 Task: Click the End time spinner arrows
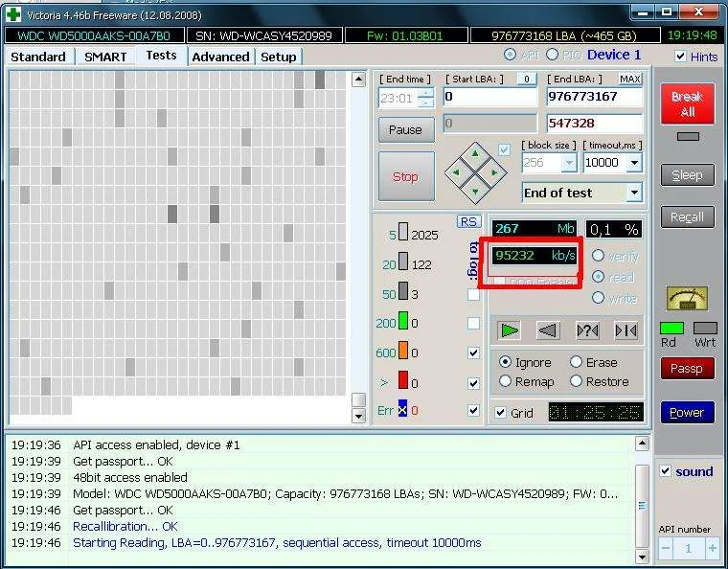click(x=425, y=98)
